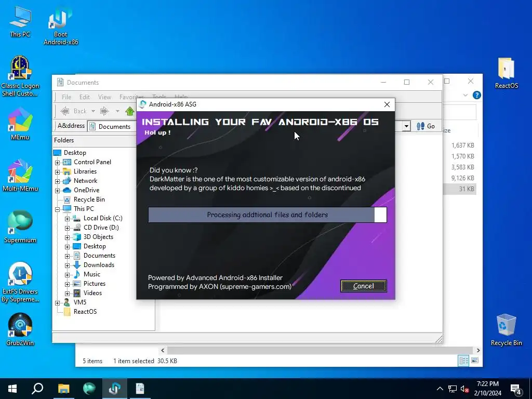The width and height of the screenshot is (532, 399).
Task: Expand Network tree node
Action: pyautogui.click(x=57, y=181)
